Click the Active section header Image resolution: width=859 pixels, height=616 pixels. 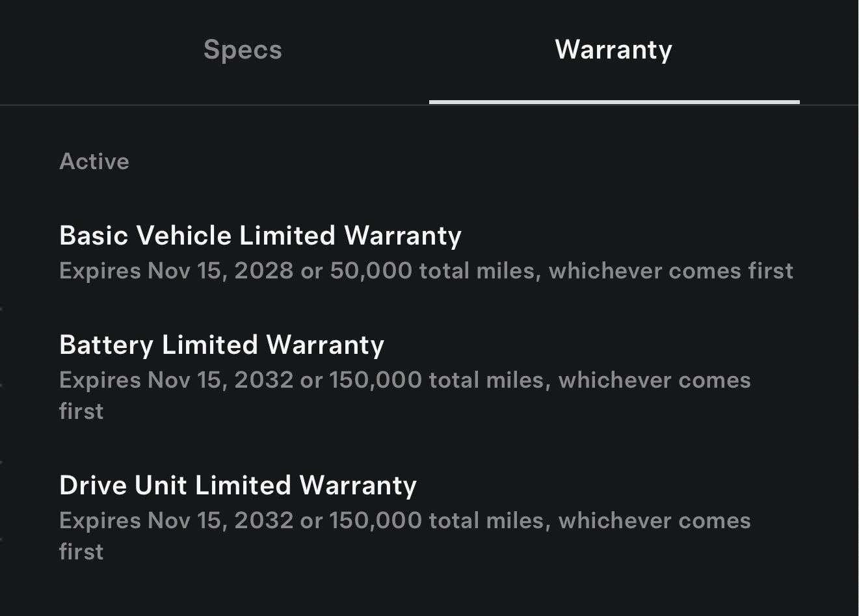point(94,161)
